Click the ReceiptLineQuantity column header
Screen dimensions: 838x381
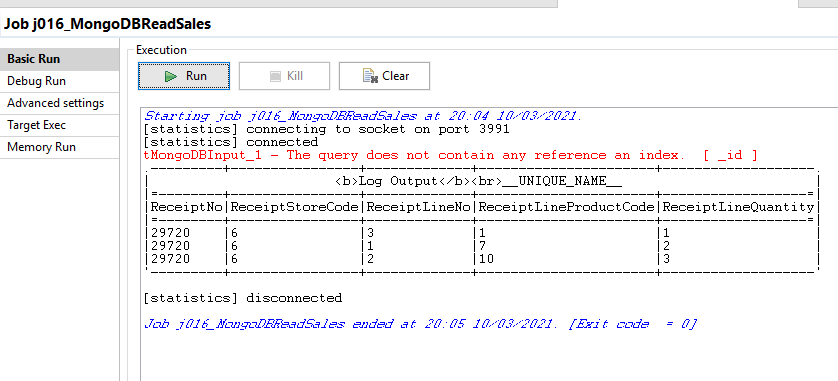point(739,207)
